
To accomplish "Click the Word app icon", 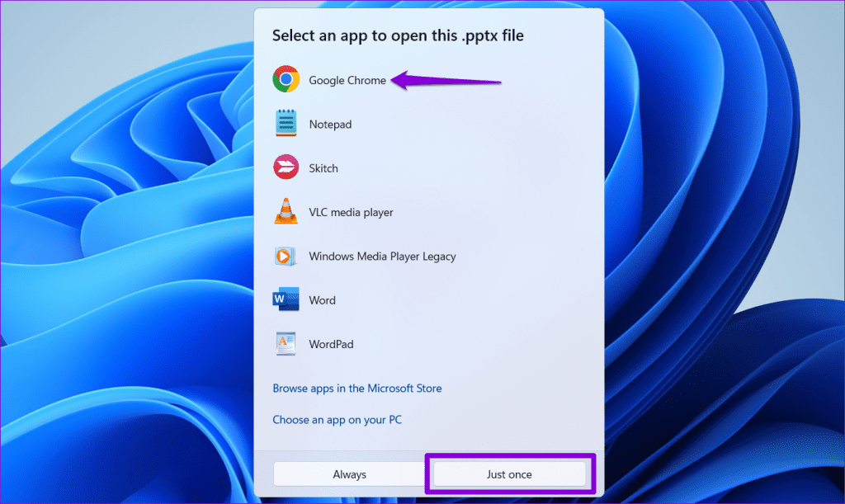I will coord(286,299).
